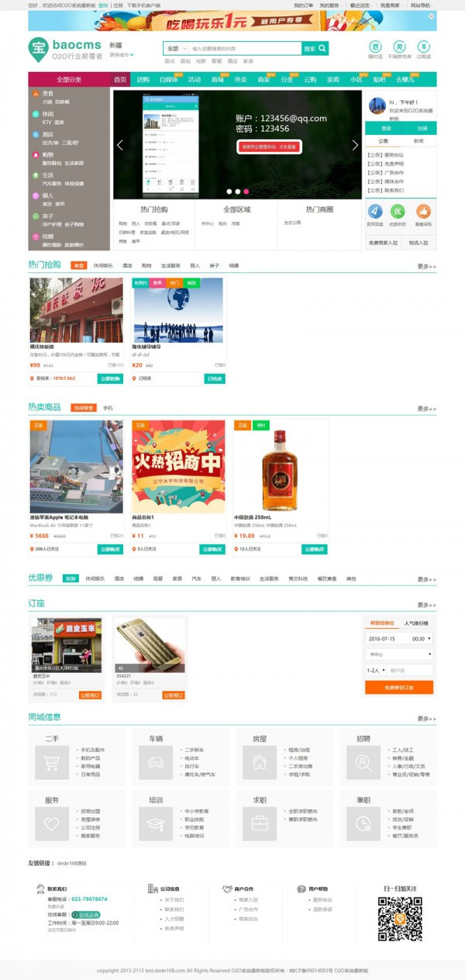
Task: Open the 市中心 area dropdown
Action: click(399, 654)
